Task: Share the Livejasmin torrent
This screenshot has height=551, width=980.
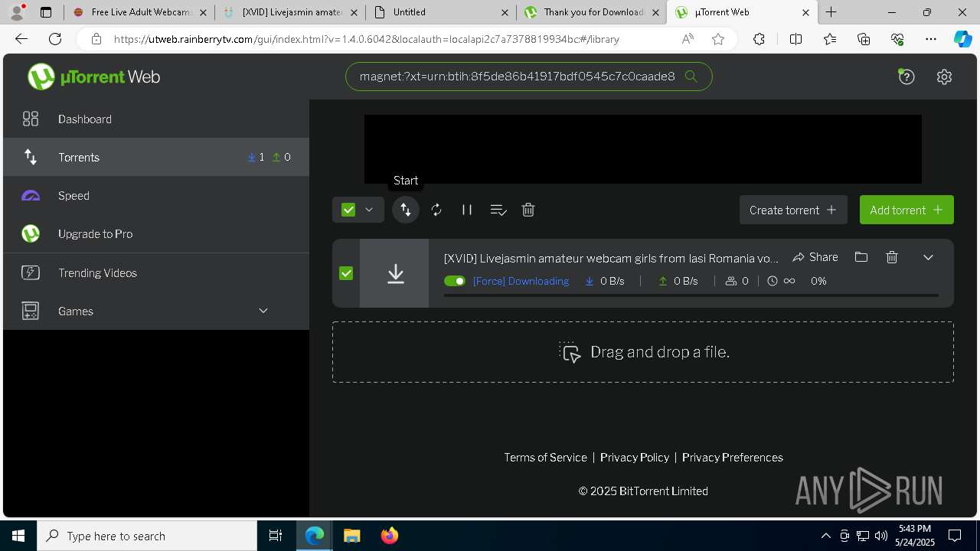Action: pos(815,257)
